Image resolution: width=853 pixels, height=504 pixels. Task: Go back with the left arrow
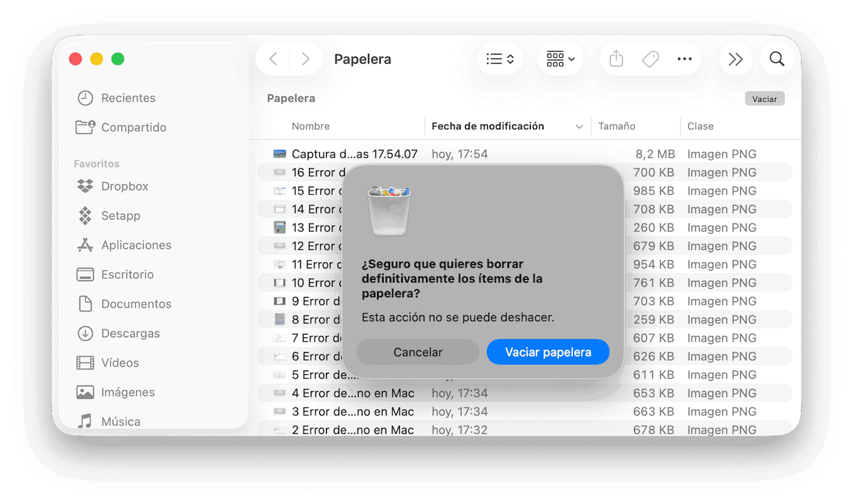click(x=273, y=59)
